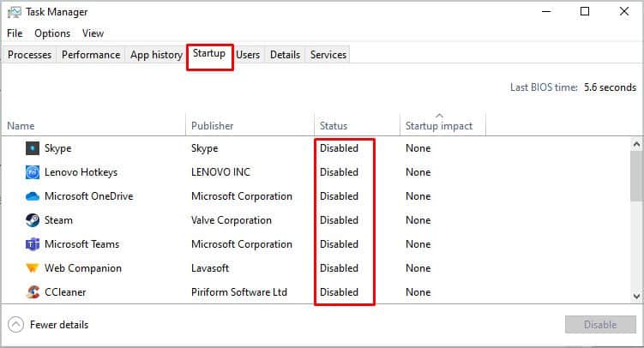Open the File menu
The width and height of the screenshot is (644, 348).
coord(15,33)
